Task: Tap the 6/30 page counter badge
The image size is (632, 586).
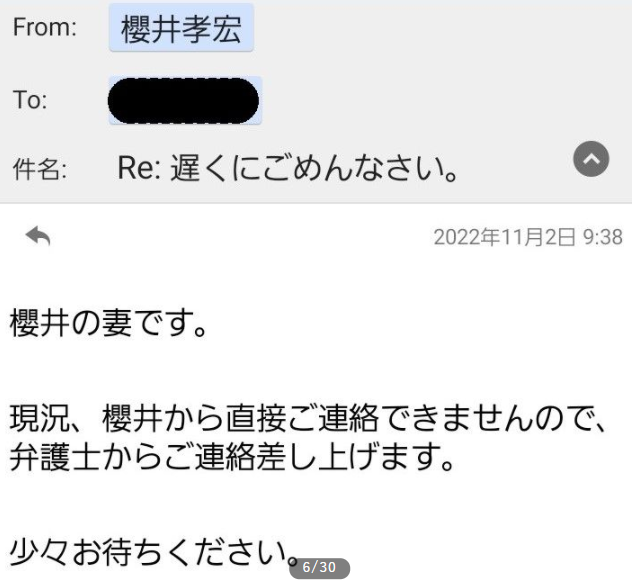Action: tap(319, 567)
